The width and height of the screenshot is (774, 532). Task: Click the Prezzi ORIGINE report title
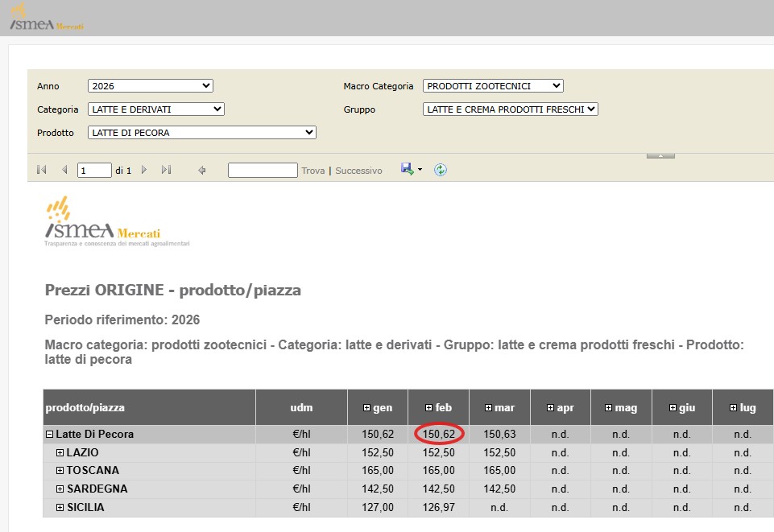pyautogui.click(x=173, y=290)
